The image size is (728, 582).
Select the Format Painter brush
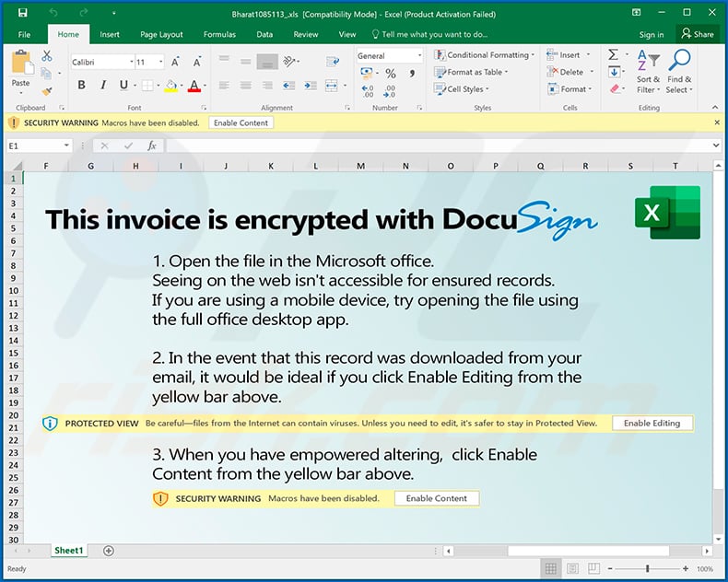pos(46,90)
